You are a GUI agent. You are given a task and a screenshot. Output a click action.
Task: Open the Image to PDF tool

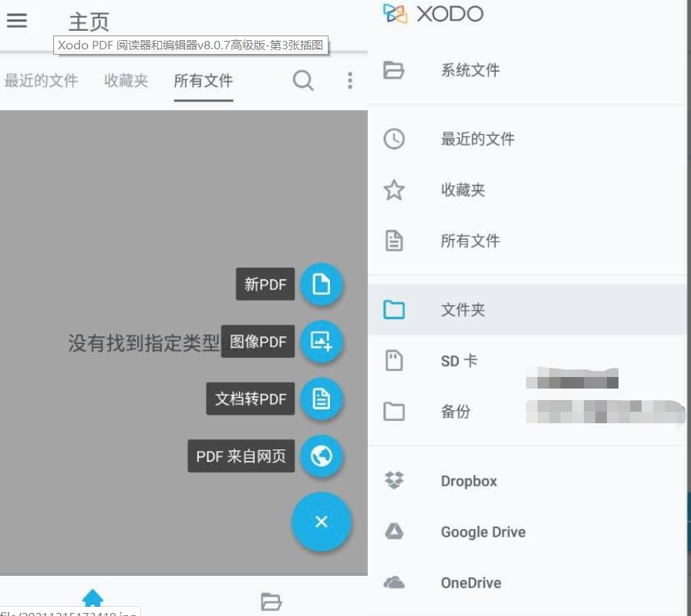(x=322, y=342)
